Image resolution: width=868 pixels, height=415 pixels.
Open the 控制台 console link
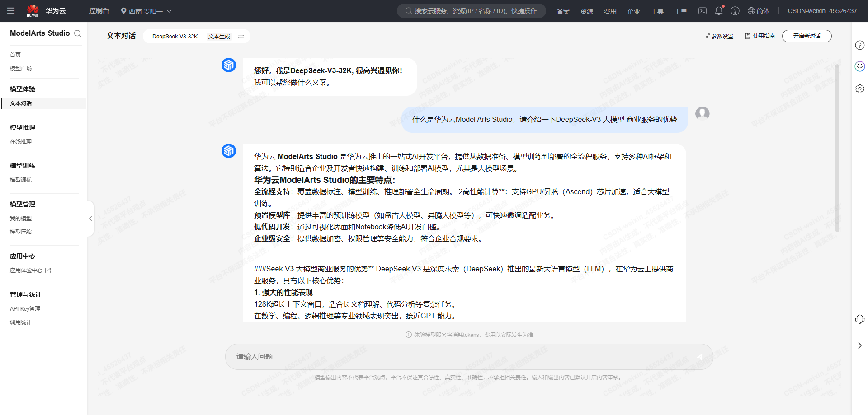[99, 11]
